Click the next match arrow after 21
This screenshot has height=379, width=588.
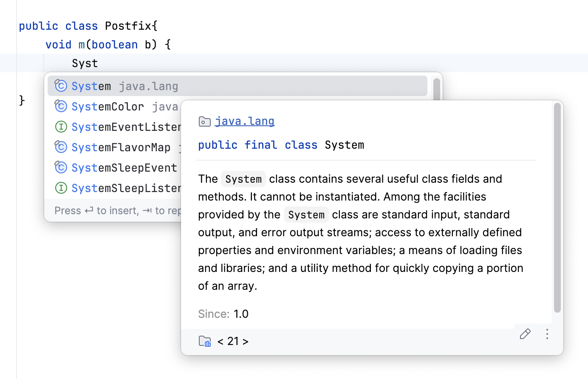point(246,341)
